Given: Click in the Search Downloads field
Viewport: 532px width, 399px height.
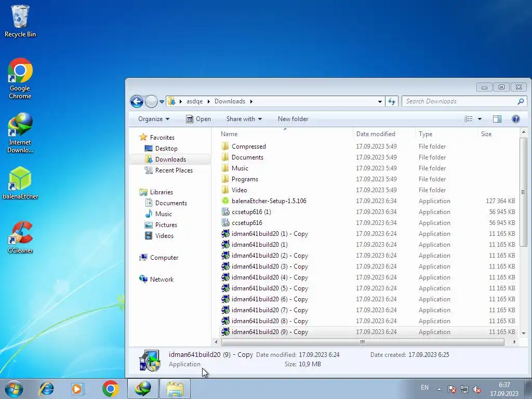Looking at the screenshot, I should click(460, 101).
